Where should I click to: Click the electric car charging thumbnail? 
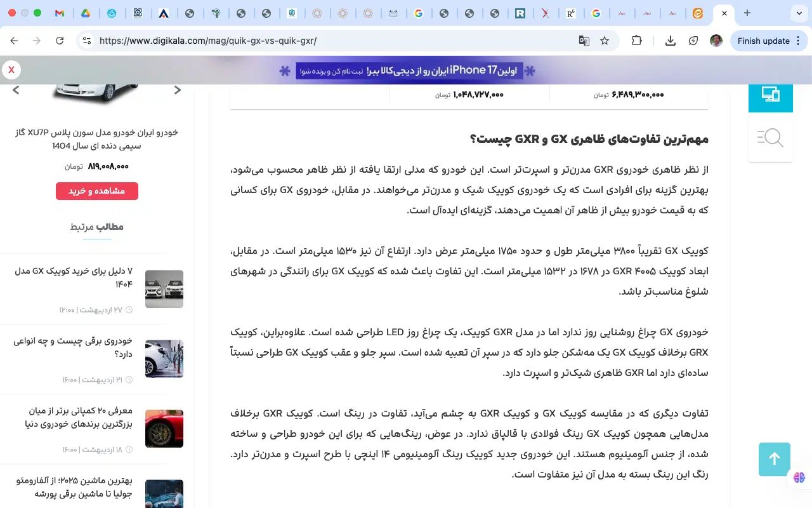pyautogui.click(x=164, y=359)
